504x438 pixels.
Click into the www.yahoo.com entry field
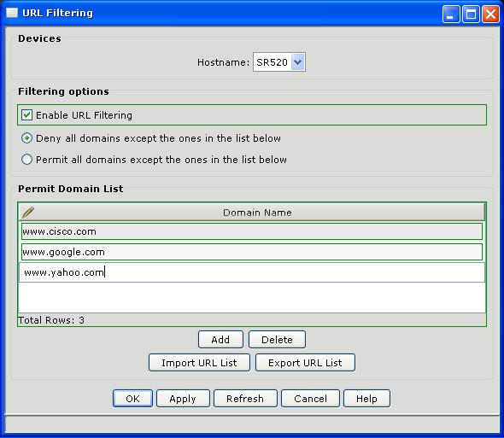tap(252, 272)
